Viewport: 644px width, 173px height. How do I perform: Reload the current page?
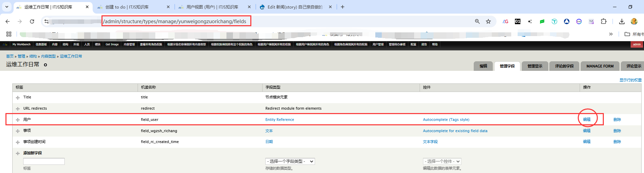coord(32,21)
